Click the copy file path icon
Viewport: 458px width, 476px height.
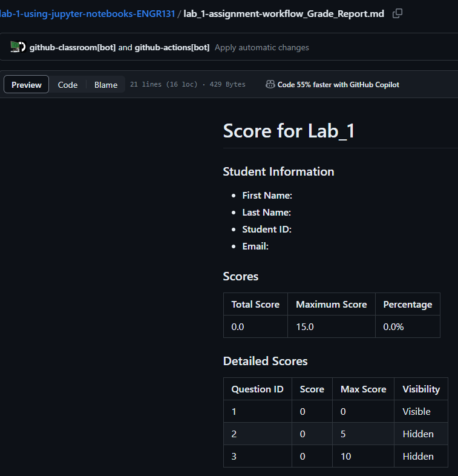(x=397, y=13)
